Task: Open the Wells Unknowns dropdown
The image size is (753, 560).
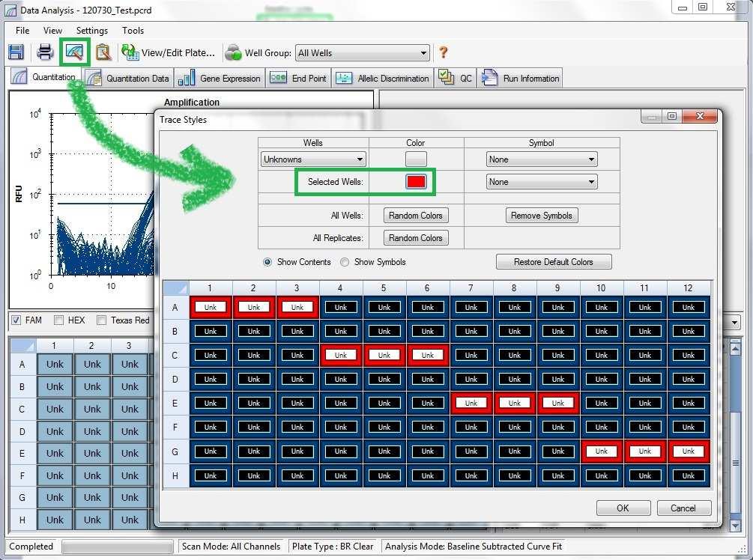Action: [313, 159]
